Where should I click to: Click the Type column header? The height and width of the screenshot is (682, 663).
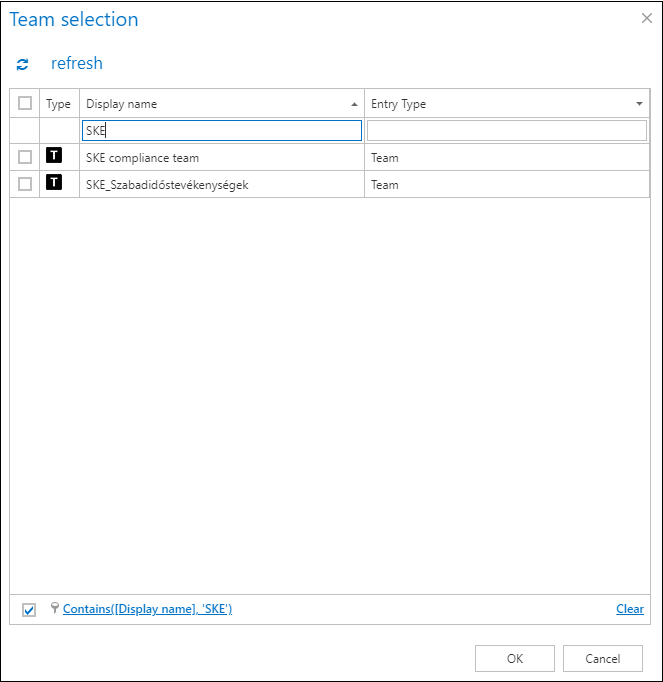[59, 104]
